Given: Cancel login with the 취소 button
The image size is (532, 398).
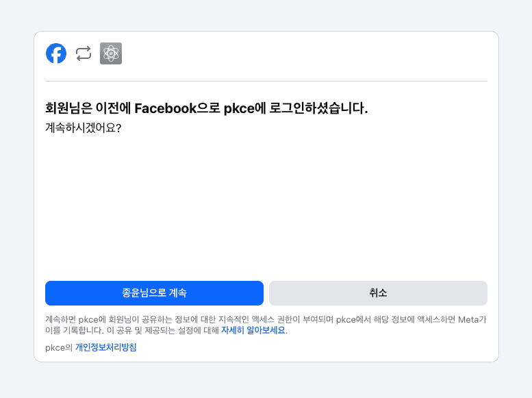Looking at the screenshot, I should [x=379, y=293].
